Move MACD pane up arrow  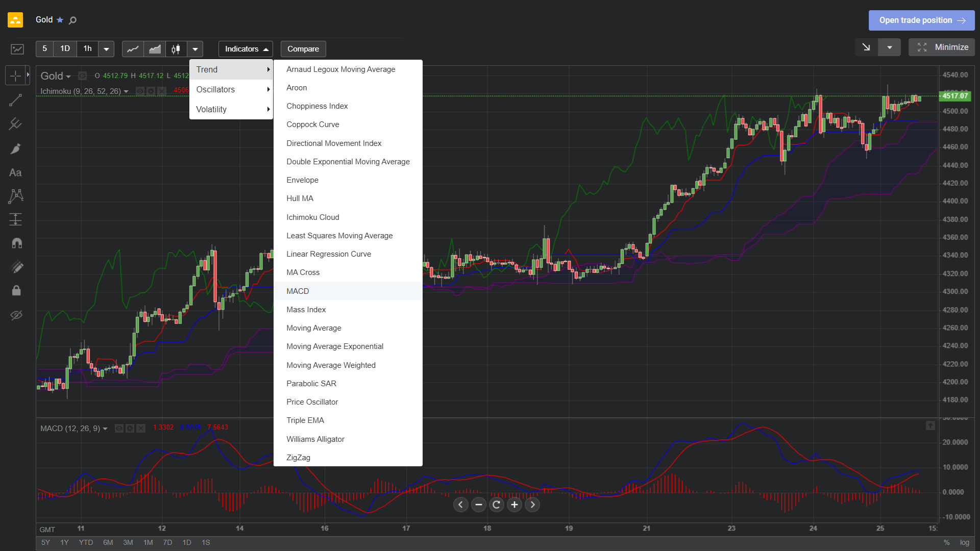930,425
